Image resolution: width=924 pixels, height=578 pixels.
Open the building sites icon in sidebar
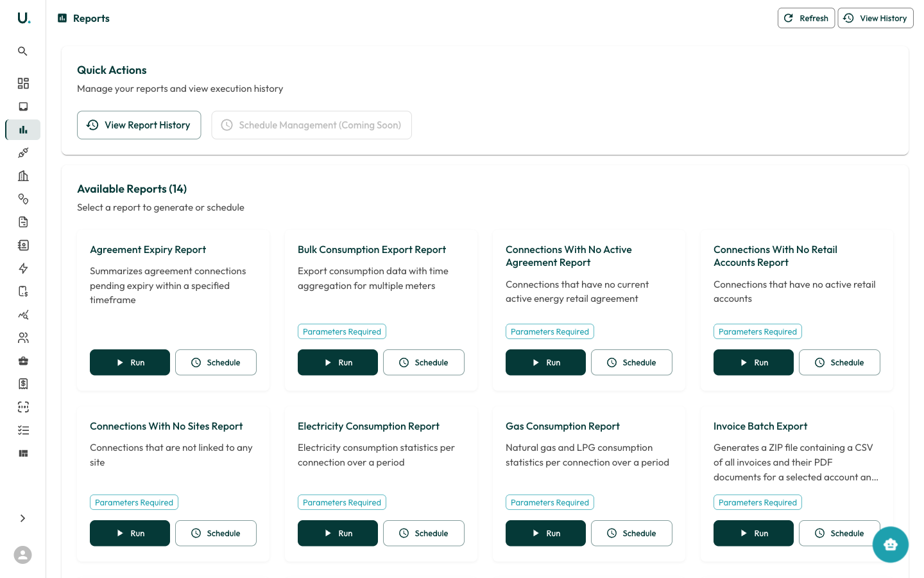click(23, 176)
